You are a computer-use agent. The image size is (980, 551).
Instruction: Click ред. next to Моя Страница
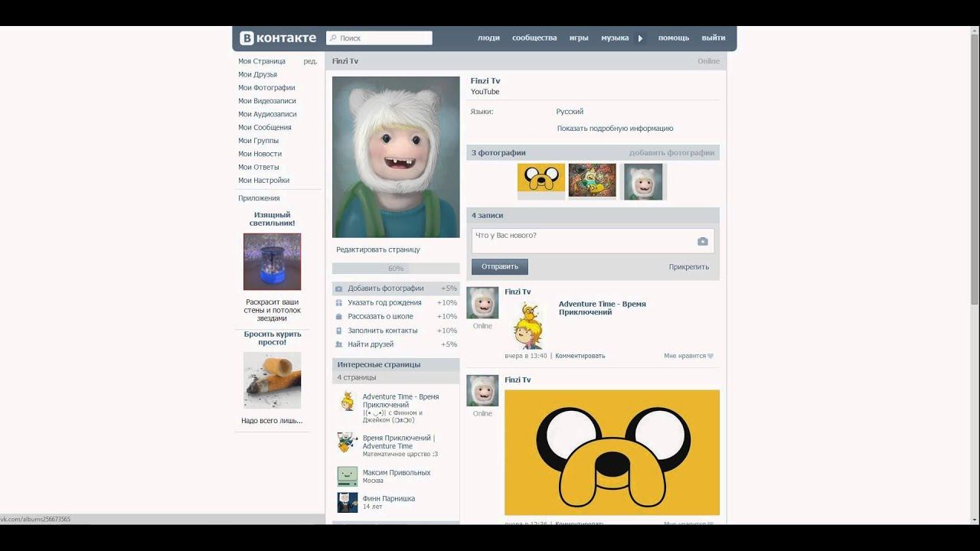(310, 61)
